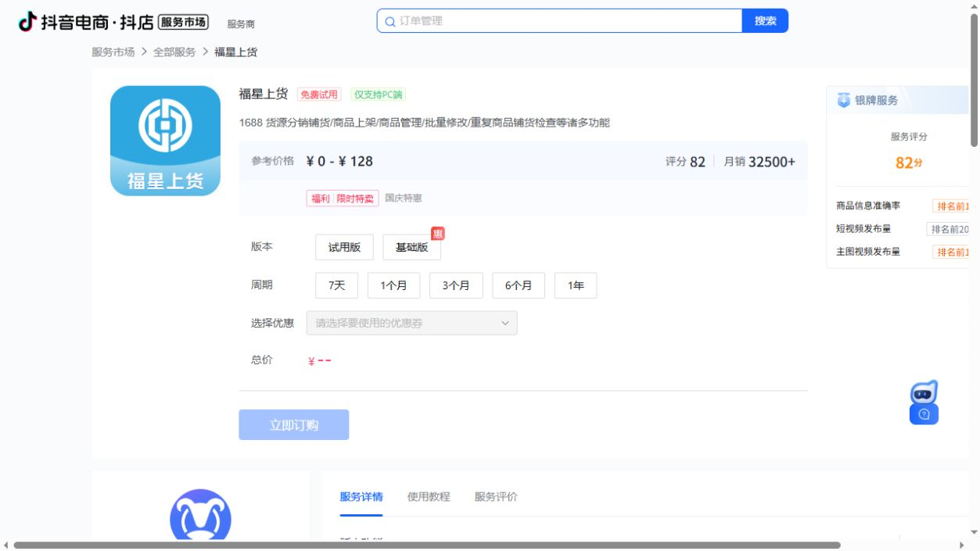Screen dimensions: 980x551
Task: Choose the 3个月 period option
Action: [x=456, y=285]
